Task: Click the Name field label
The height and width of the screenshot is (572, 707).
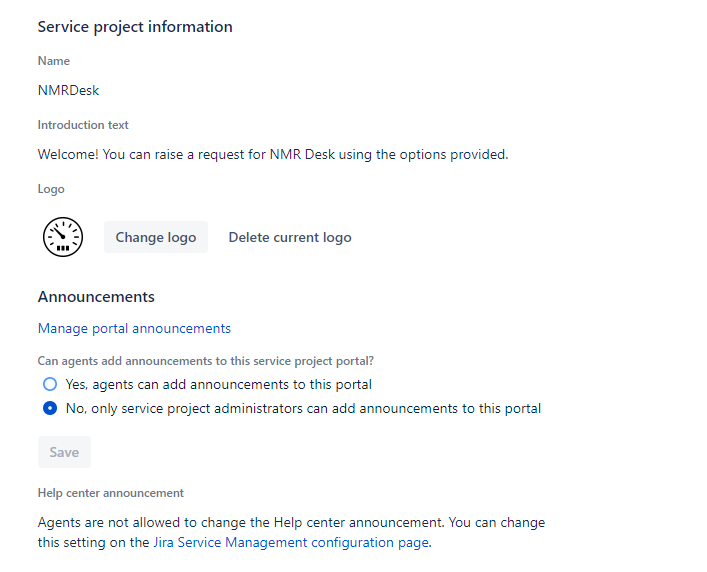Action: tap(54, 61)
